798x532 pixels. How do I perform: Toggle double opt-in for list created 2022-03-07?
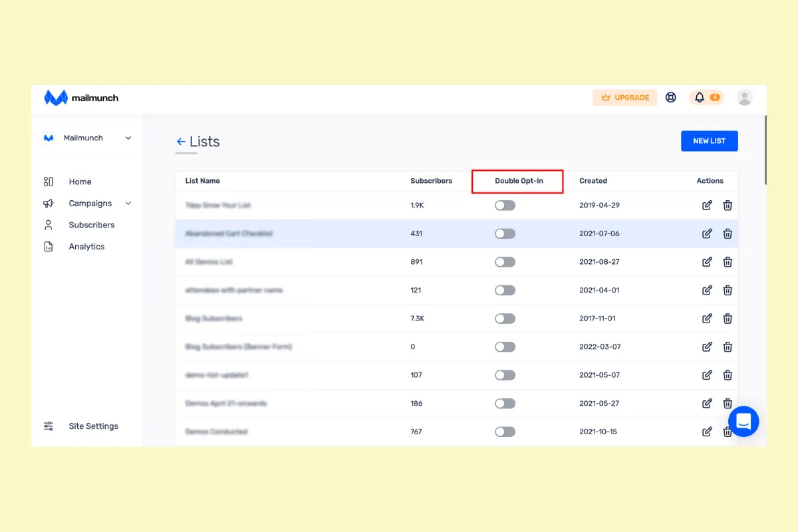tap(505, 346)
